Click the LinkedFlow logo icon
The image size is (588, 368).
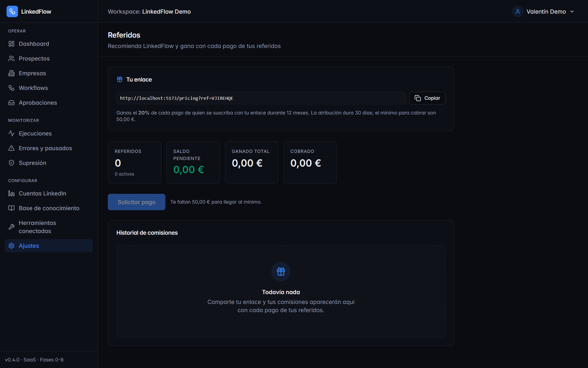click(x=12, y=11)
